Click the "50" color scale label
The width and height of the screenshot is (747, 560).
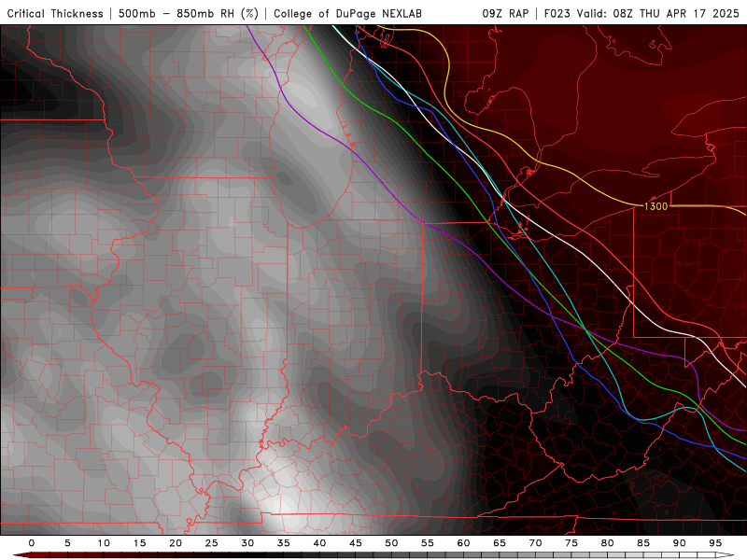391,543
